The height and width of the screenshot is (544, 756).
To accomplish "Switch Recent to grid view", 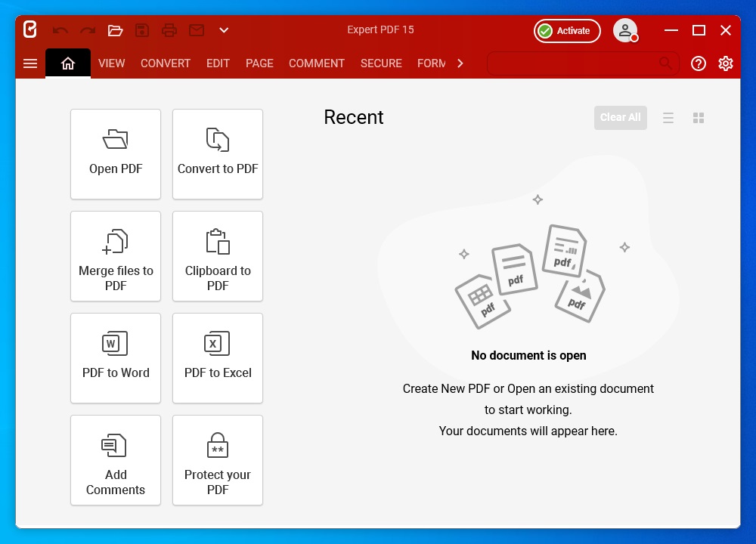I will click(699, 118).
